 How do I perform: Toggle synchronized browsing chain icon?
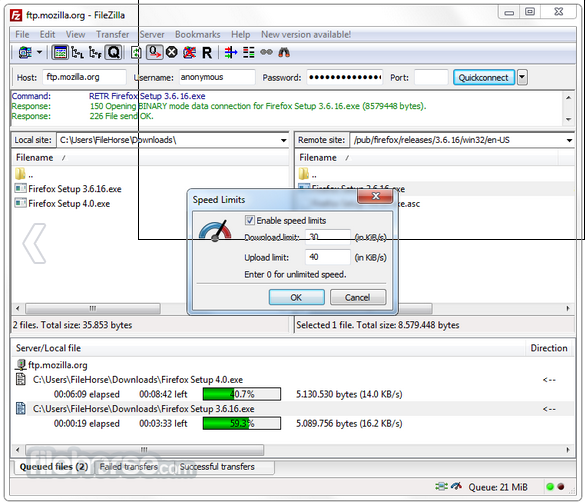[266, 52]
